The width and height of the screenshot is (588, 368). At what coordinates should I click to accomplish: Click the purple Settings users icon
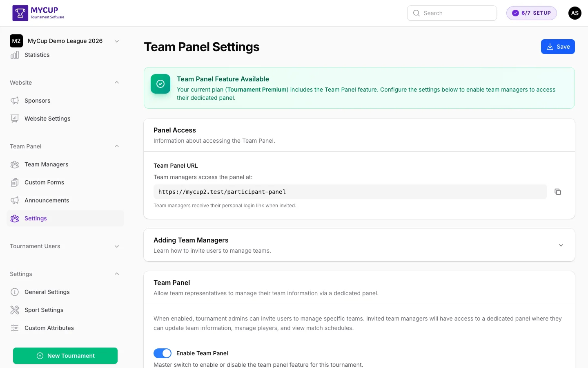15,218
